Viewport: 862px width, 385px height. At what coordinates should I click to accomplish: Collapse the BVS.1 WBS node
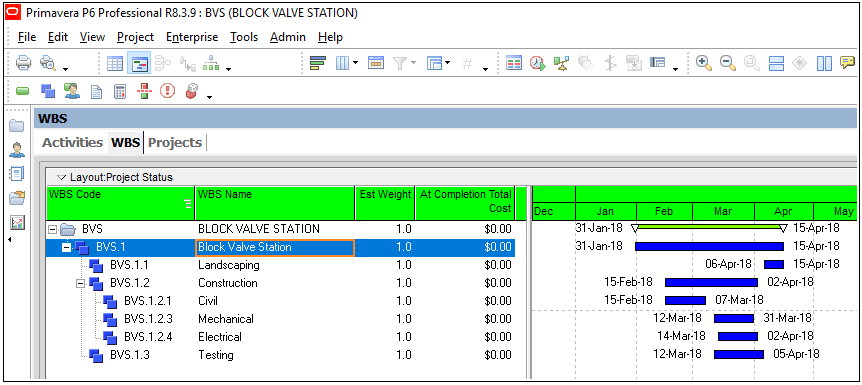(66, 248)
